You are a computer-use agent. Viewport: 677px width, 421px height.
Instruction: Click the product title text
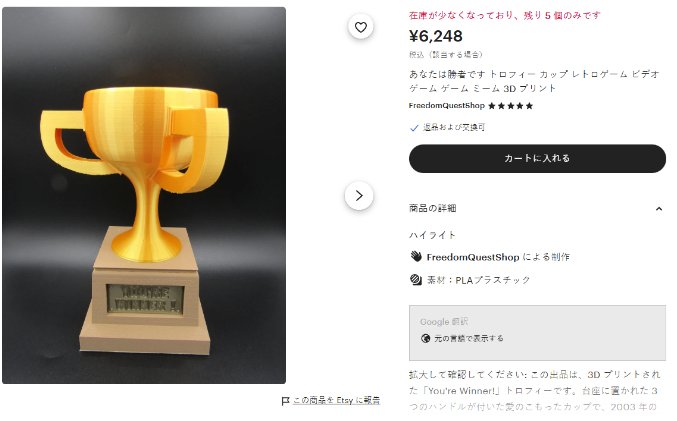click(x=534, y=81)
